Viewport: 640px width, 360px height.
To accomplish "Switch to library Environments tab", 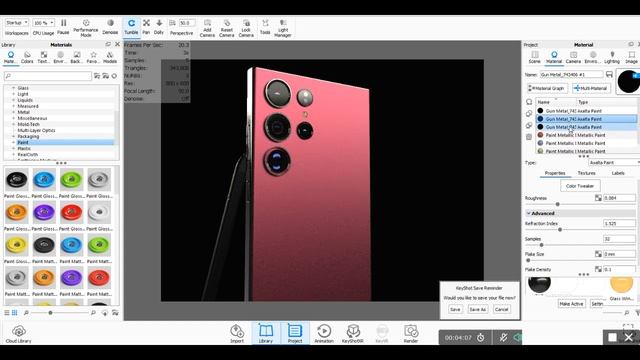I will pyautogui.click(x=60, y=58).
